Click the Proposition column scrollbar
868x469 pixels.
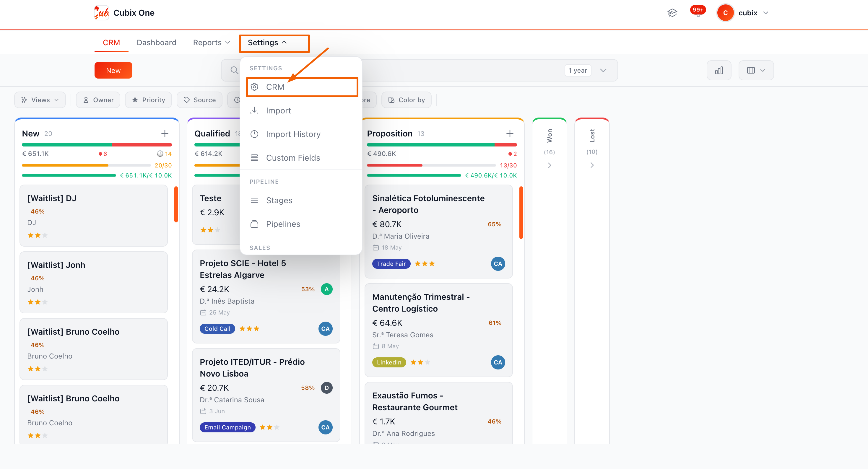(521, 212)
